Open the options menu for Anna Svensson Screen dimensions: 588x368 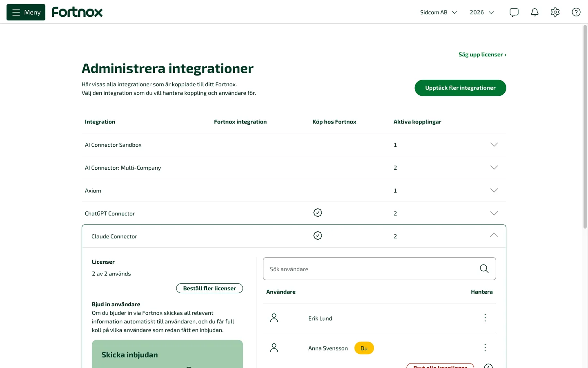[485, 348]
